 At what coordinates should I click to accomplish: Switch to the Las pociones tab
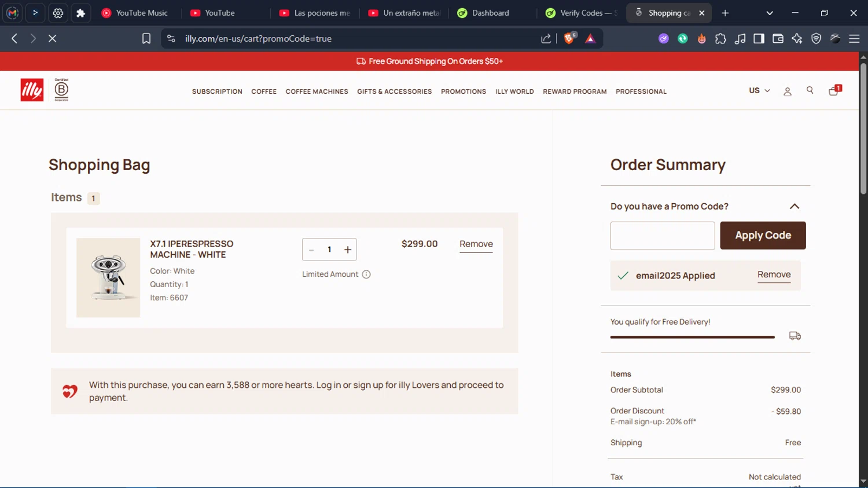click(x=315, y=13)
